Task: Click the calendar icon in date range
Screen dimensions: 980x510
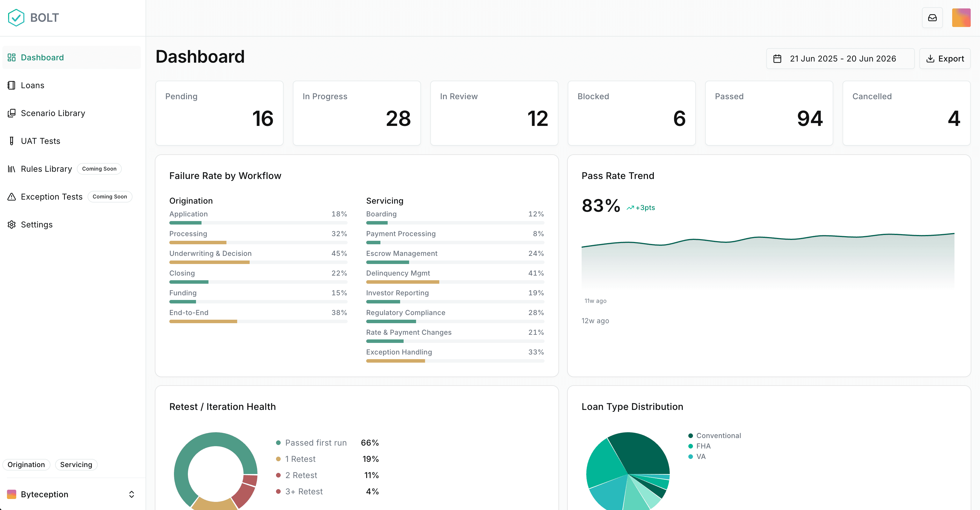Action: pyautogui.click(x=777, y=59)
